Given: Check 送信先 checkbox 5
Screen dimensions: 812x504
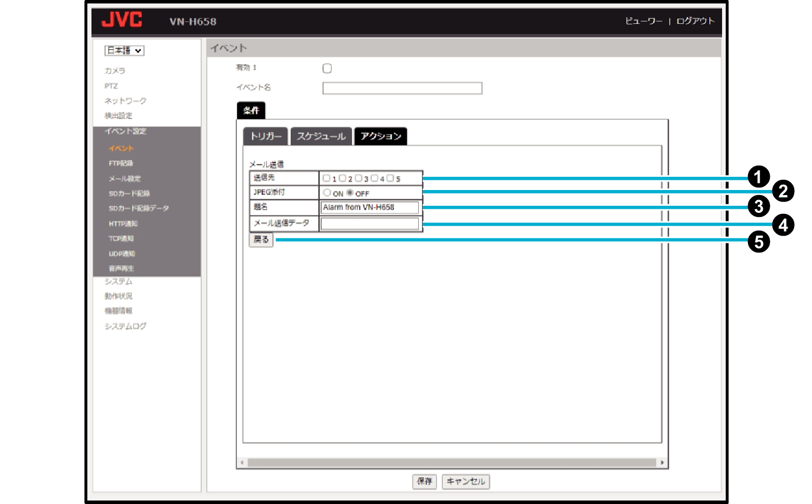Looking at the screenshot, I should pyautogui.click(x=390, y=178).
